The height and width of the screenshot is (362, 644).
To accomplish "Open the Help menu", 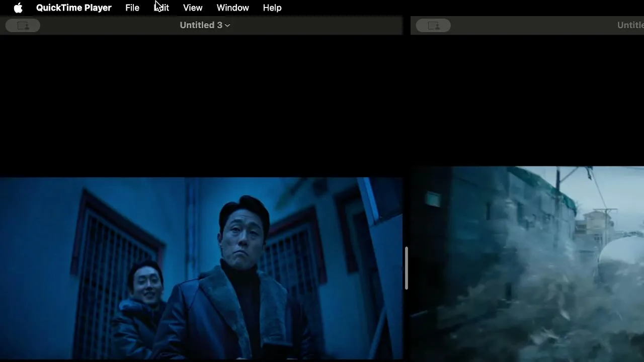I will click(272, 8).
